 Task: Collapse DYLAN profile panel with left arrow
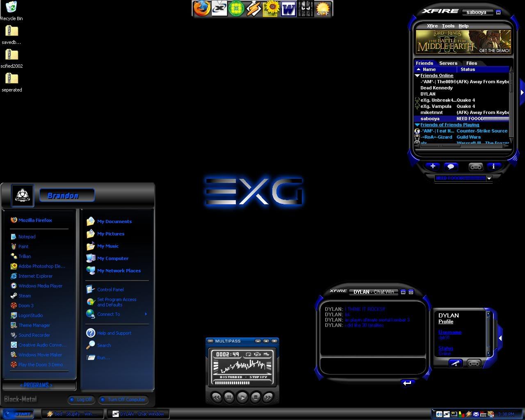500,338
